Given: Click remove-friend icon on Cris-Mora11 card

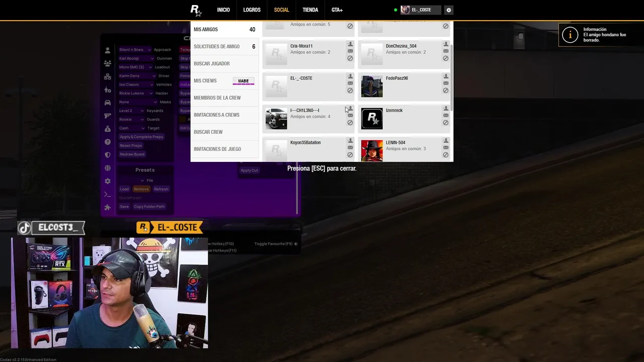Looking at the screenshot, I should click(x=350, y=44).
